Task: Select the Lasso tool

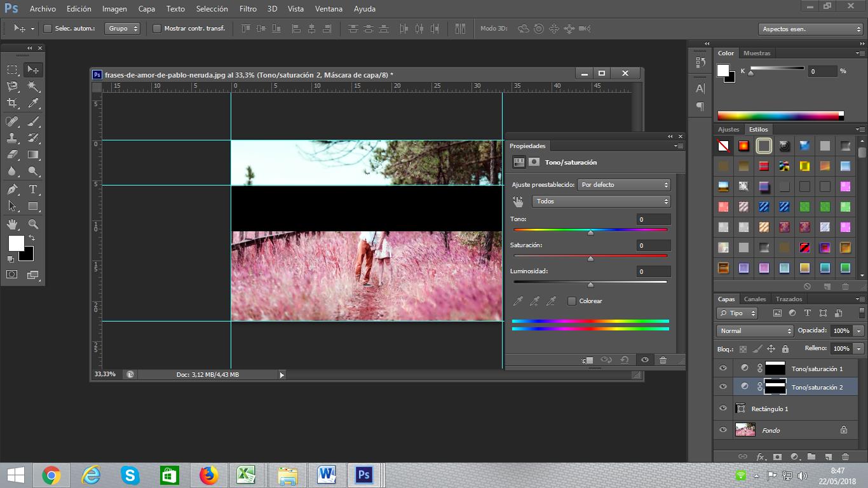Action: click(x=12, y=86)
